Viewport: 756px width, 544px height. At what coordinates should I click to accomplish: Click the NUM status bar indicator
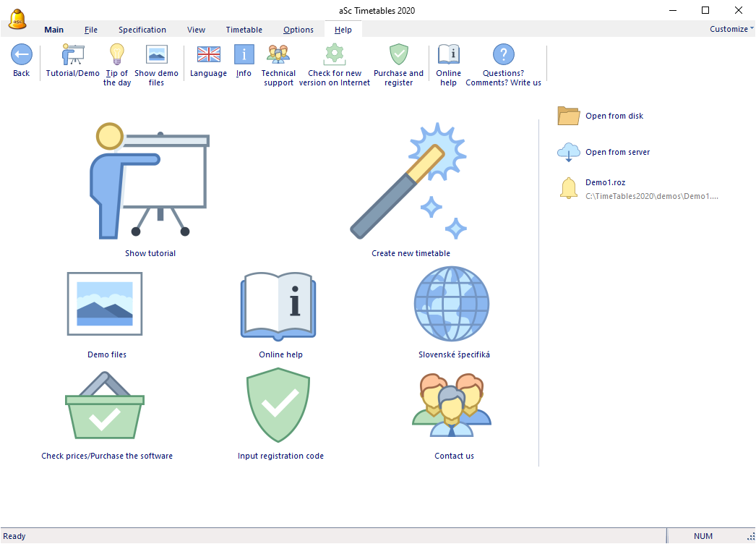pos(703,536)
